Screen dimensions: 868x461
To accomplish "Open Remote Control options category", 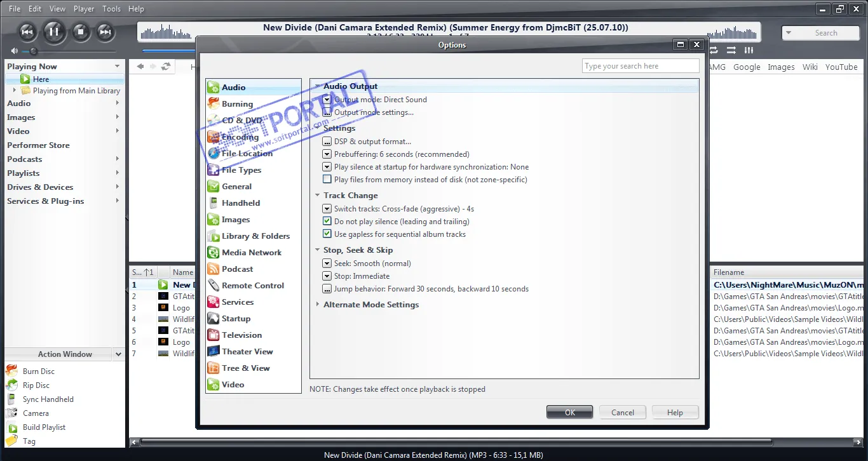I will (x=253, y=286).
